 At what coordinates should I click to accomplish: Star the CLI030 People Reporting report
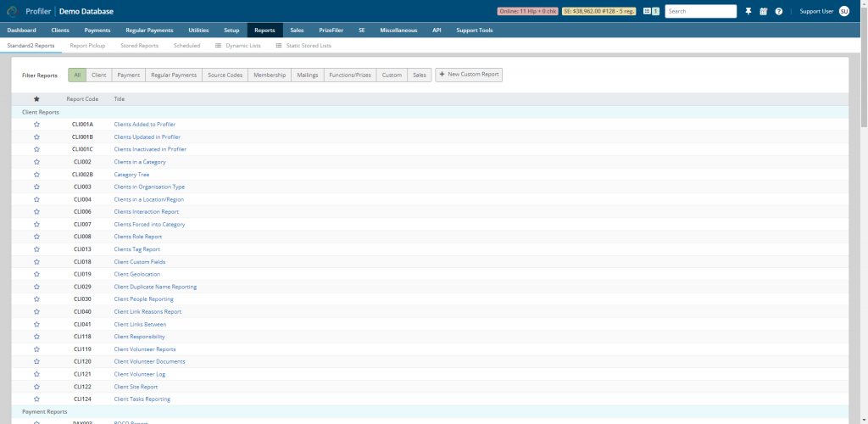(x=36, y=299)
